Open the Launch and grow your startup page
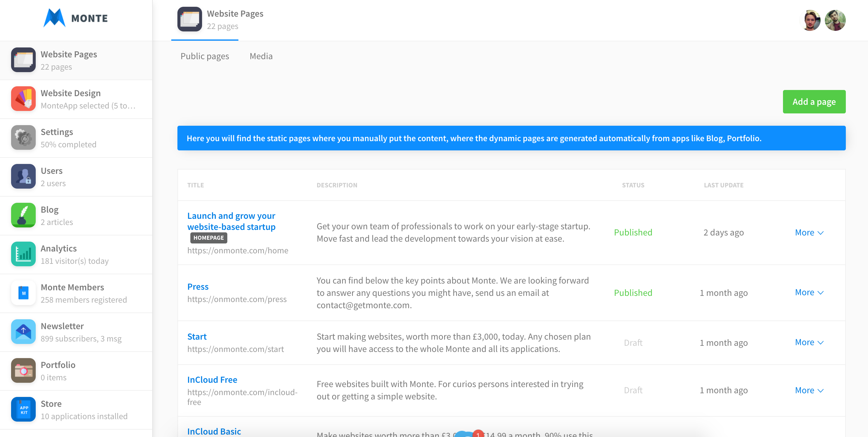 pos(232,221)
